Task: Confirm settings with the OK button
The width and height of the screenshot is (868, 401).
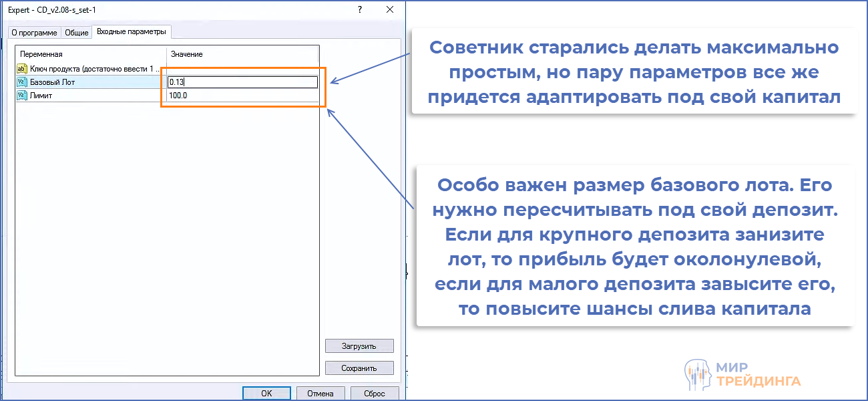Action: click(x=266, y=393)
